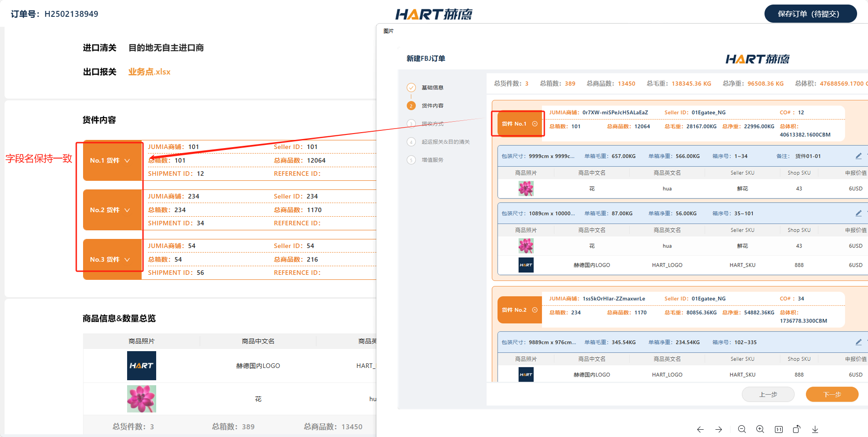868x437 pixels.
Task: Edit the package row with box numbers 1~34
Action: (x=858, y=156)
